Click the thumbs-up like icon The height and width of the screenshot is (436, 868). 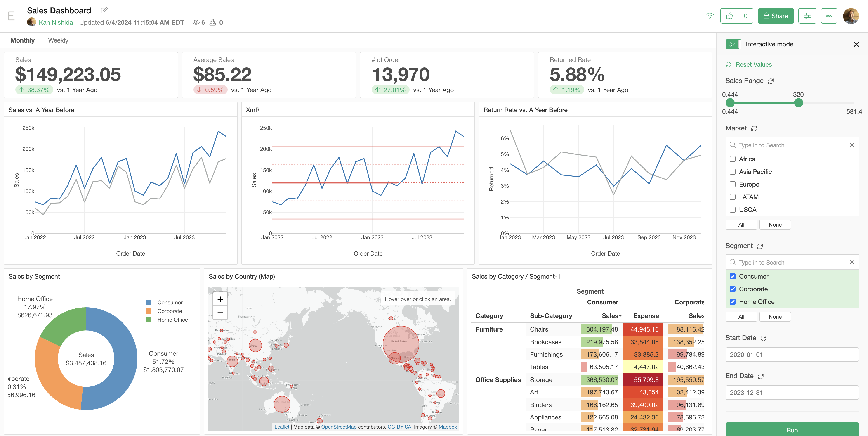pos(729,16)
